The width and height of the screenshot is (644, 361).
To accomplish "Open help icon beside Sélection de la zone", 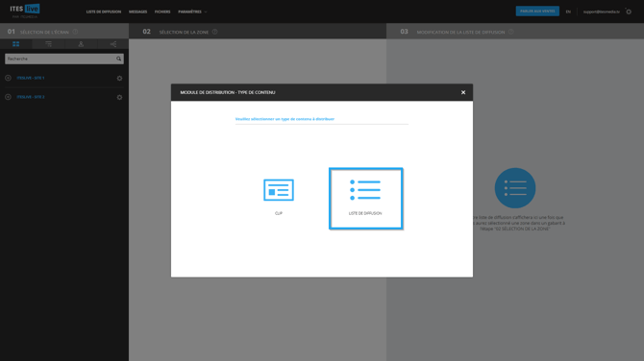I will coord(214,32).
